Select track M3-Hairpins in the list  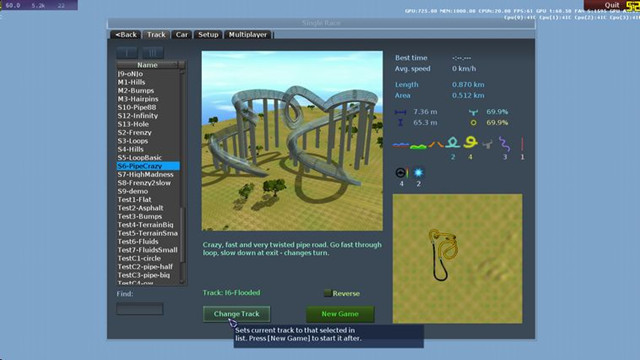148,99
